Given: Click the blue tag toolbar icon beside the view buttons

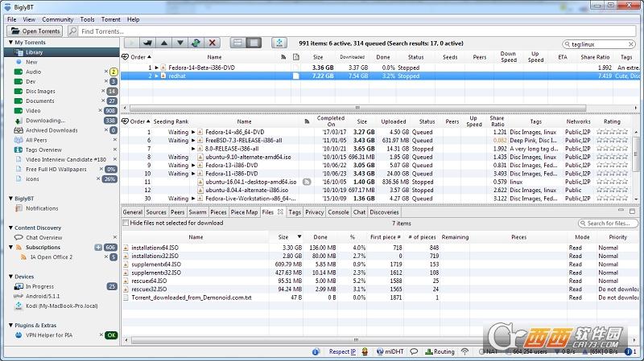Looking at the screenshot, I should click(x=279, y=43).
